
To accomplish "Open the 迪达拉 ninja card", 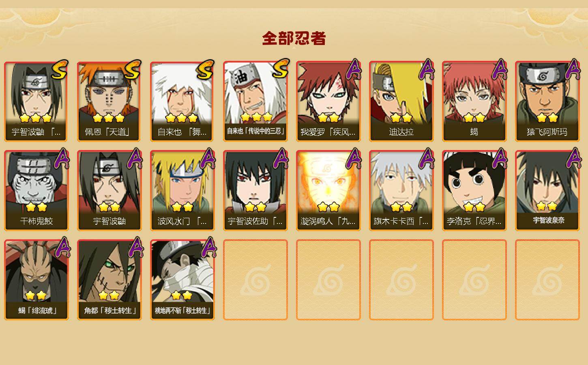I will (401, 101).
